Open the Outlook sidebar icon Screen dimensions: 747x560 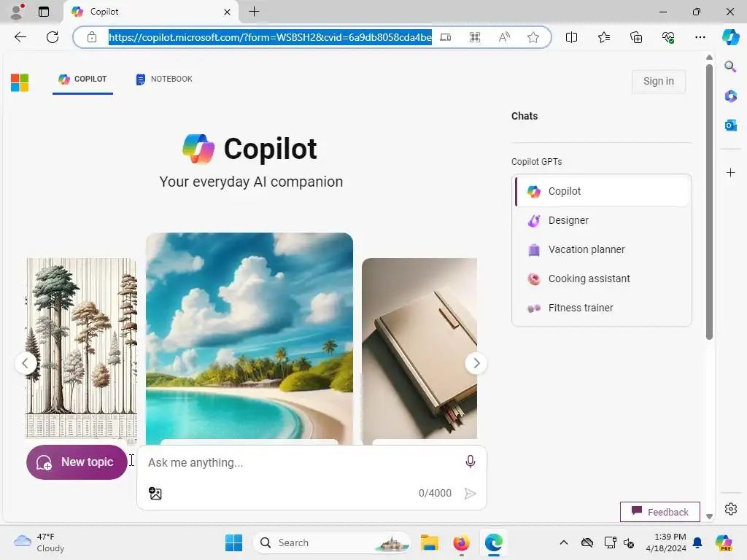(x=730, y=125)
